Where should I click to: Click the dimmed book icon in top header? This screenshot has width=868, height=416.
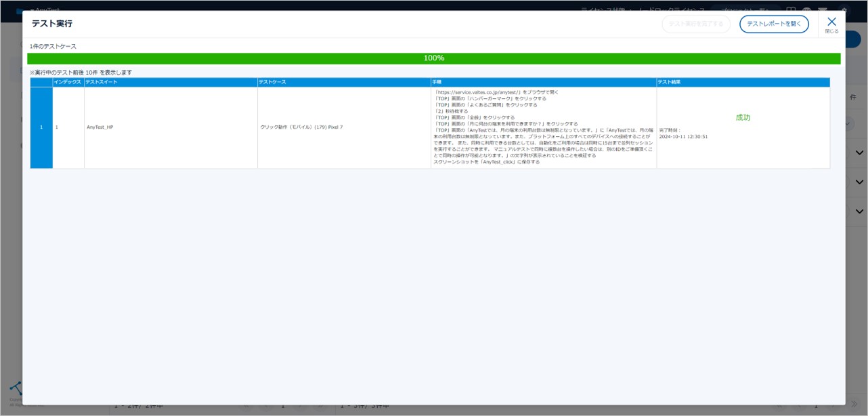point(790,9)
